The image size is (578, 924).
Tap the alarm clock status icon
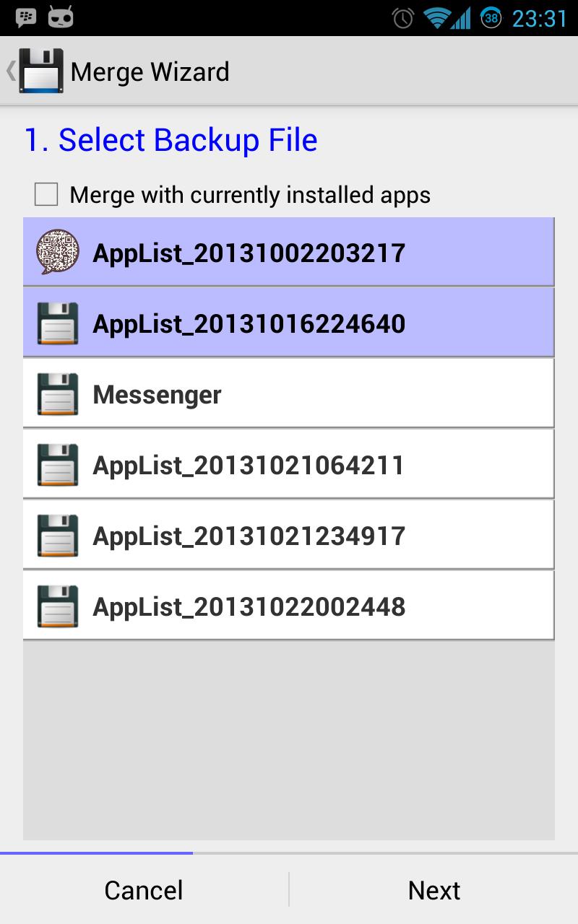tap(403, 18)
